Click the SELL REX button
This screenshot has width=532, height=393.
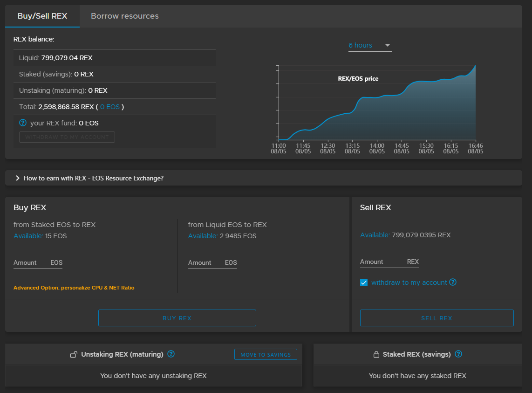[437, 318]
